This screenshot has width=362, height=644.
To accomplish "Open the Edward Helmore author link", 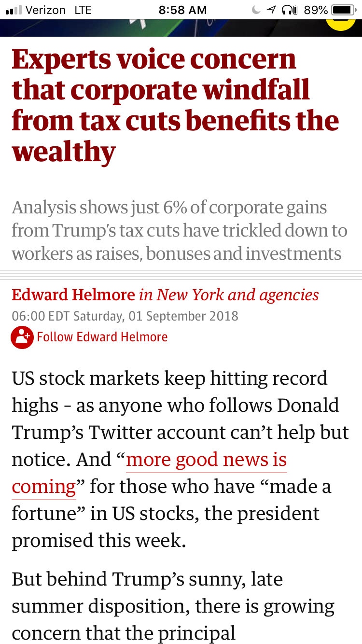I will pyautogui.click(x=73, y=294).
